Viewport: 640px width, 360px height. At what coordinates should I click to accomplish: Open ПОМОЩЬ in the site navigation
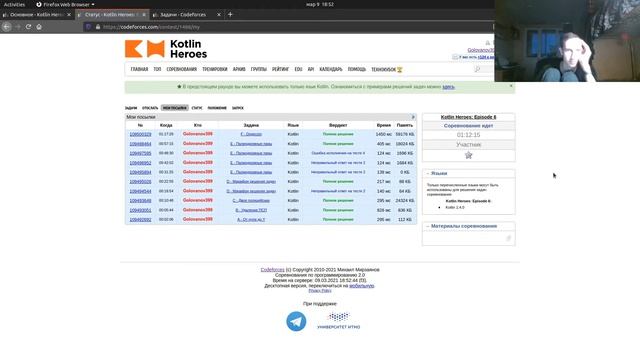[x=357, y=69]
